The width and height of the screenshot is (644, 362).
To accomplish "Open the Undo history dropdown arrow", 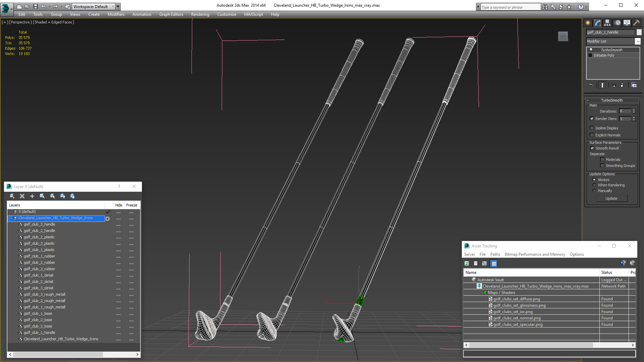I will (49, 6).
